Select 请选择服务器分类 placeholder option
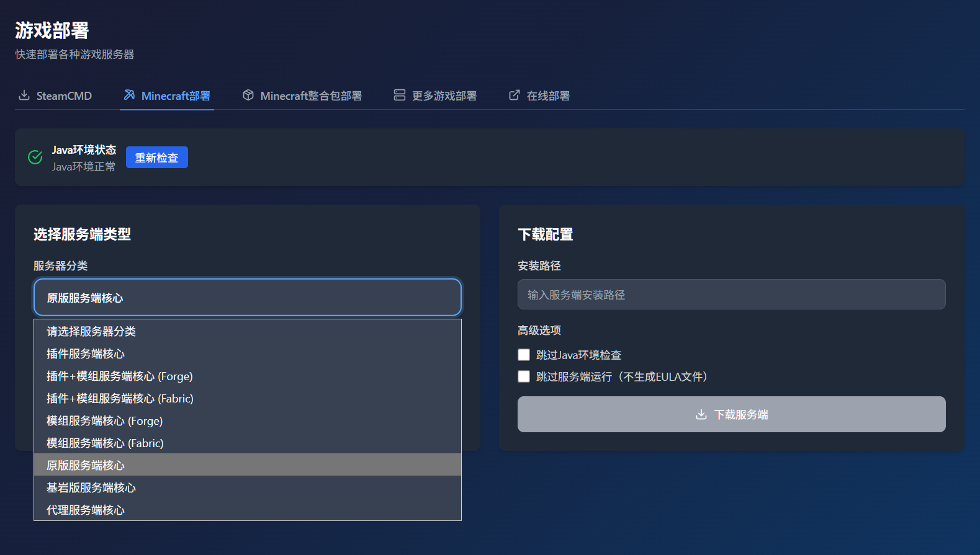The height and width of the screenshot is (555, 980). [248, 331]
